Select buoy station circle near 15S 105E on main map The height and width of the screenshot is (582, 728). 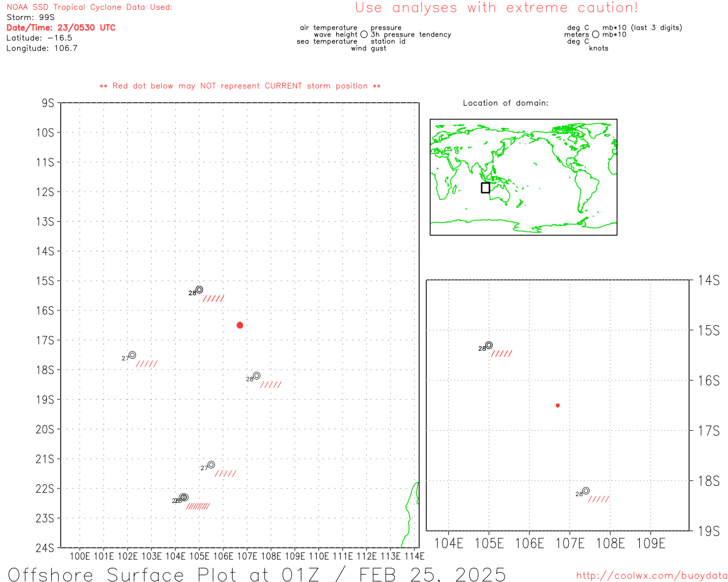pyautogui.click(x=199, y=290)
